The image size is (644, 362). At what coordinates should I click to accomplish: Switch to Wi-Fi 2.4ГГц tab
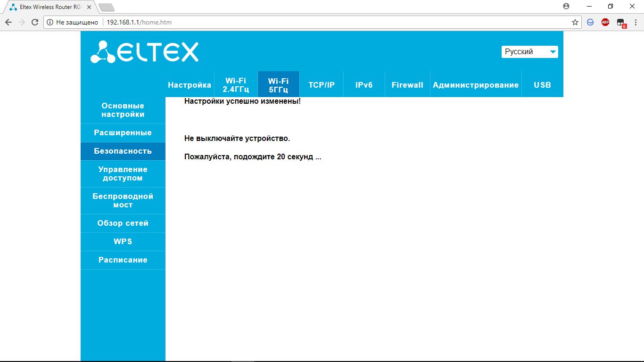[236, 85]
